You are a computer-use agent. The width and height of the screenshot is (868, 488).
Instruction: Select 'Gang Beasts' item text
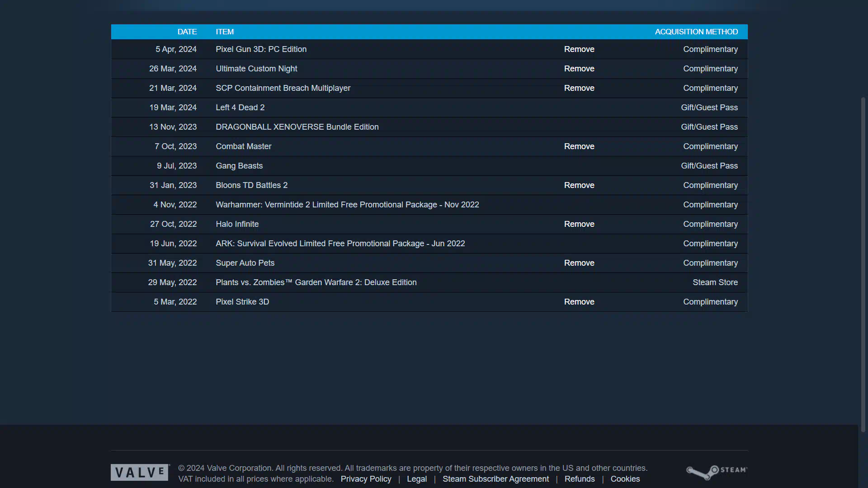click(x=239, y=166)
